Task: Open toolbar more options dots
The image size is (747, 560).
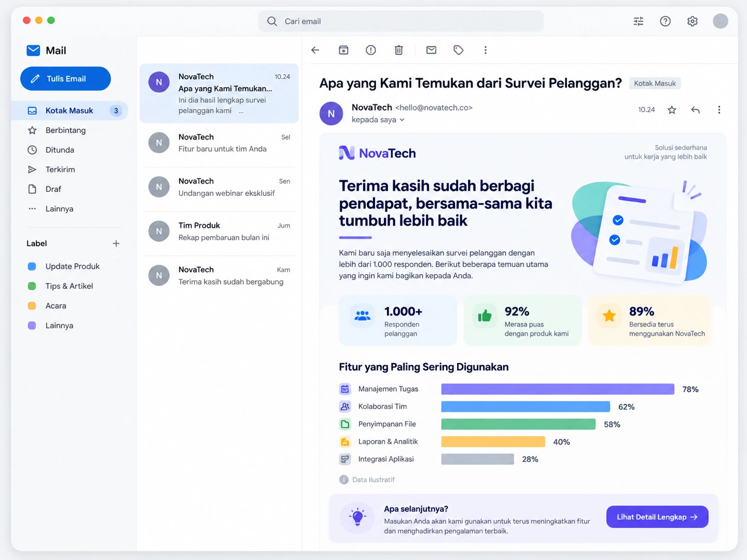Action: coord(485,50)
